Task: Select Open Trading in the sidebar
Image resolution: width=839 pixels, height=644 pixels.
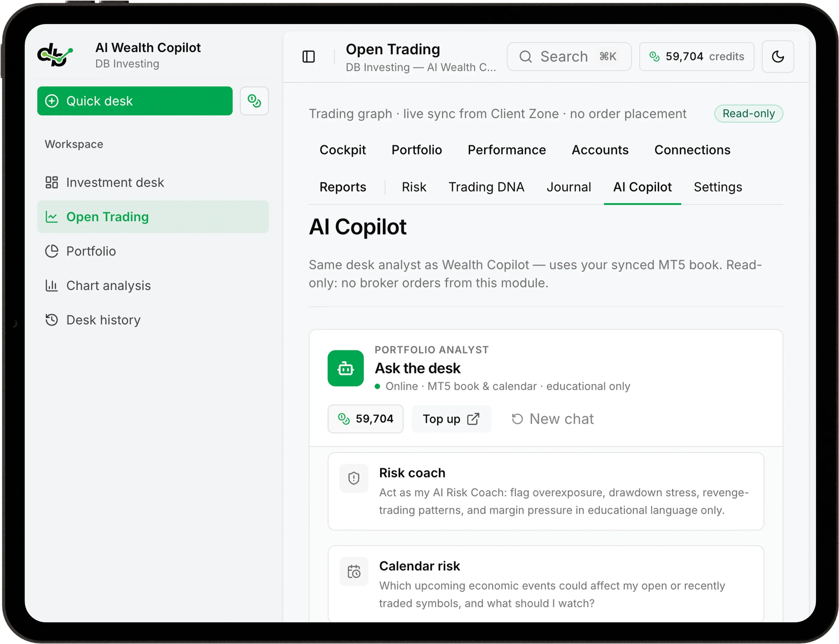Action: [x=153, y=217]
